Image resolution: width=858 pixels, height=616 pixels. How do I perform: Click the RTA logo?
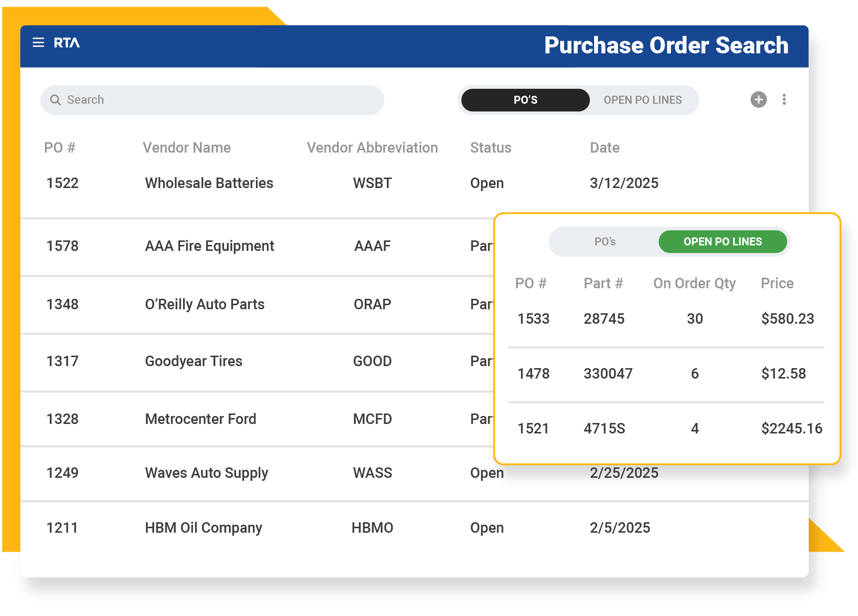(x=67, y=43)
